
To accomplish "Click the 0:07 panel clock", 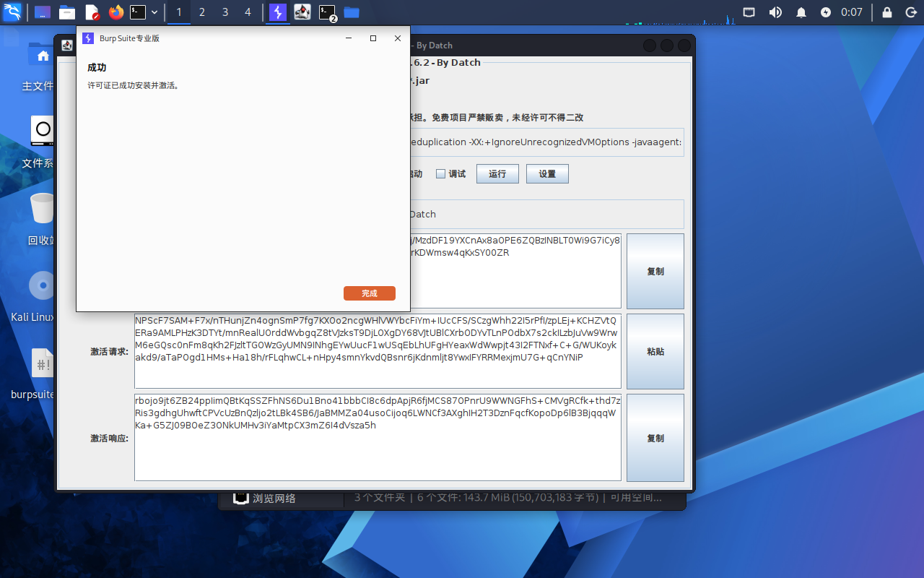I will pyautogui.click(x=852, y=12).
